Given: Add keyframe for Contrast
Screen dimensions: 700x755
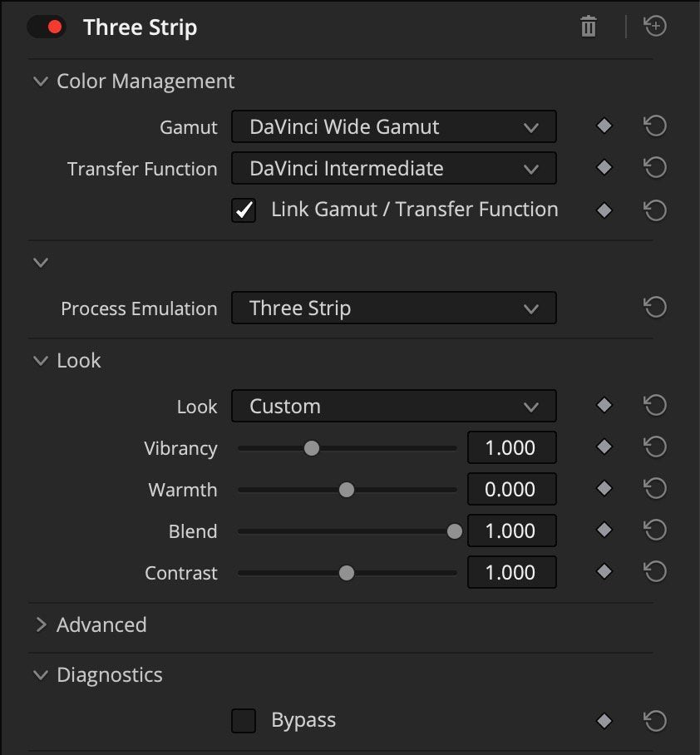Looking at the screenshot, I should [x=604, y=571].
